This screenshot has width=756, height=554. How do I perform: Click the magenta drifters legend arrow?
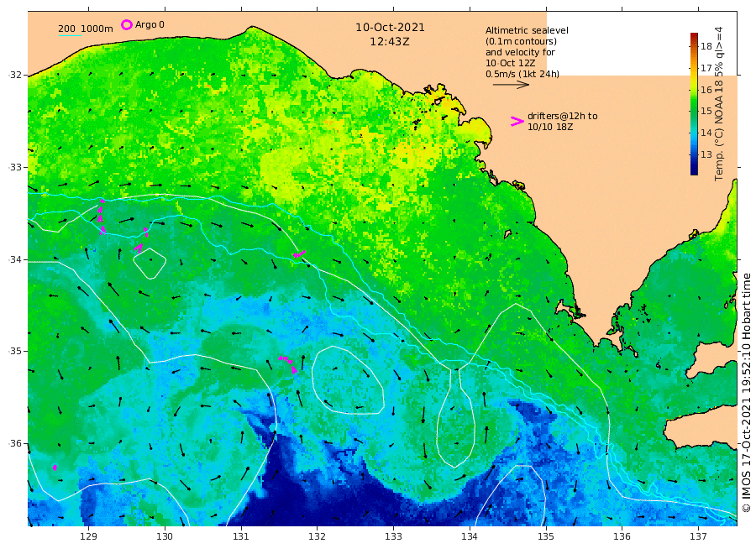pos(517,122)
